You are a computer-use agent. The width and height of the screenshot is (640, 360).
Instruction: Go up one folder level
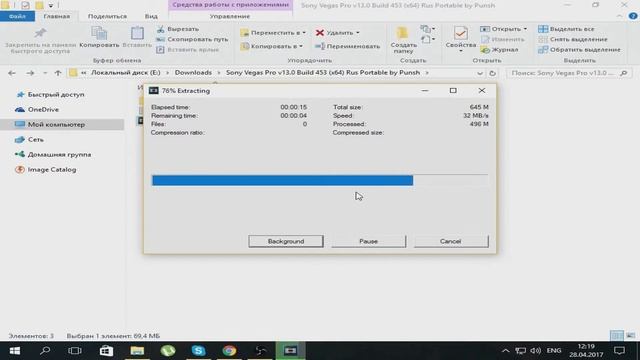(58, 73)
